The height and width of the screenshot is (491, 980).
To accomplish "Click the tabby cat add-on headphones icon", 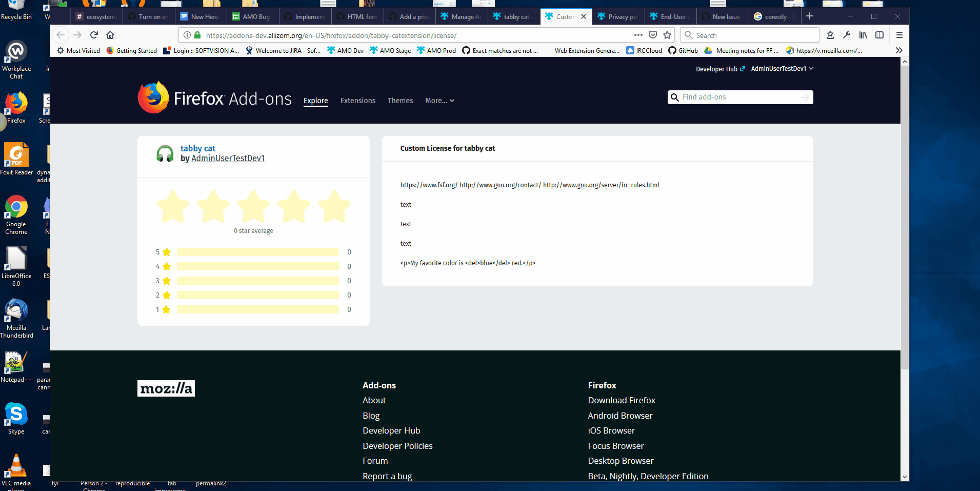I will pos(165,153).
